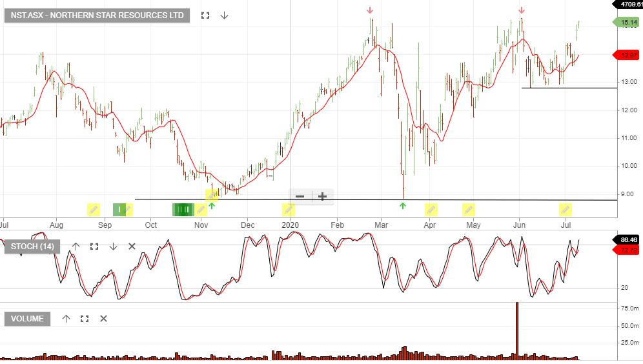643x364 pixels.
Task: Maximize the VOLUME panel
Action: pyautogui.click(x=85, y=319)
